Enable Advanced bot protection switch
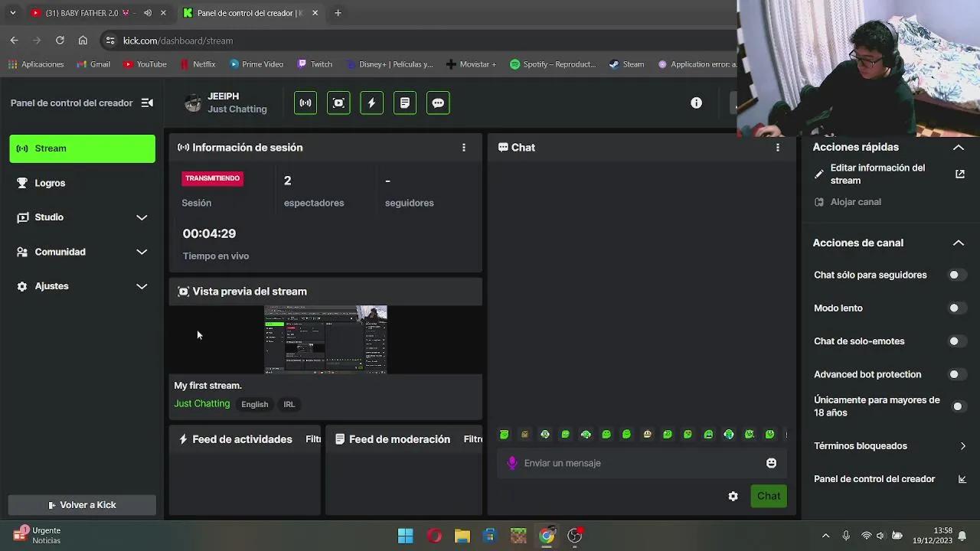 tap(955, 375)
